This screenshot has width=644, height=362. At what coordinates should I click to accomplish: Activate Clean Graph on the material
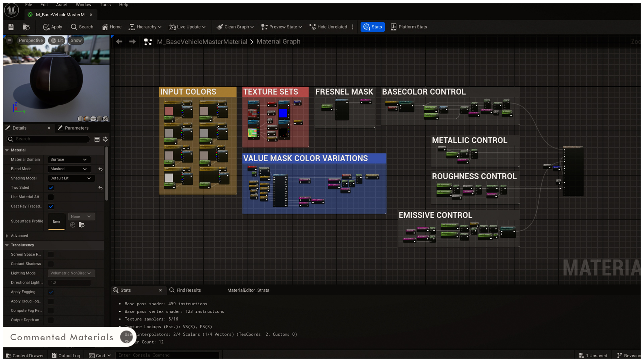point(235,27)
